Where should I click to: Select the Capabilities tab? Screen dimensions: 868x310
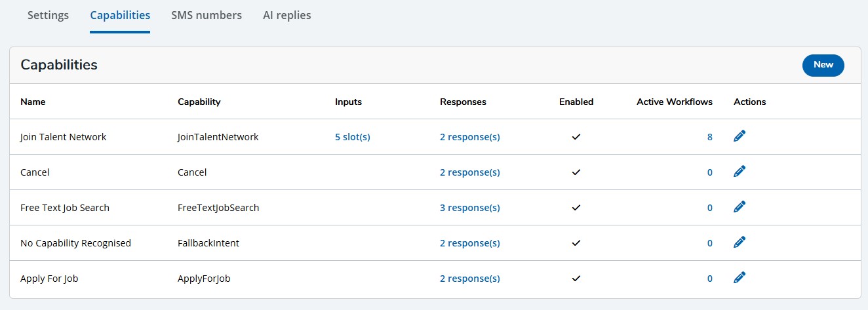(120, 15)
